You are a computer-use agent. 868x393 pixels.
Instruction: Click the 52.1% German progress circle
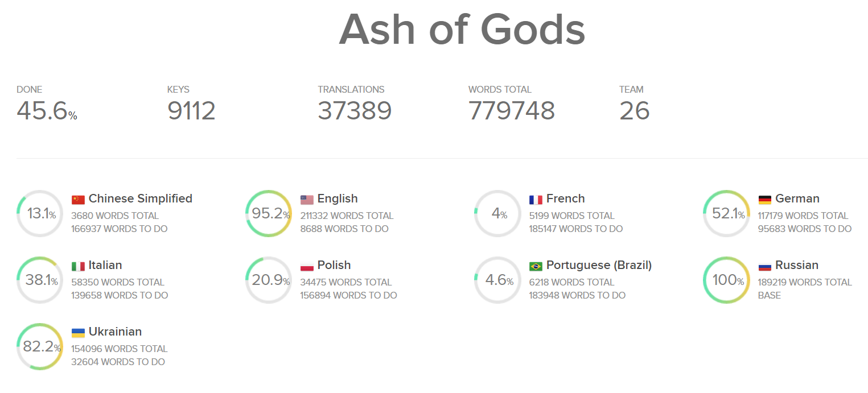(726, 214)
